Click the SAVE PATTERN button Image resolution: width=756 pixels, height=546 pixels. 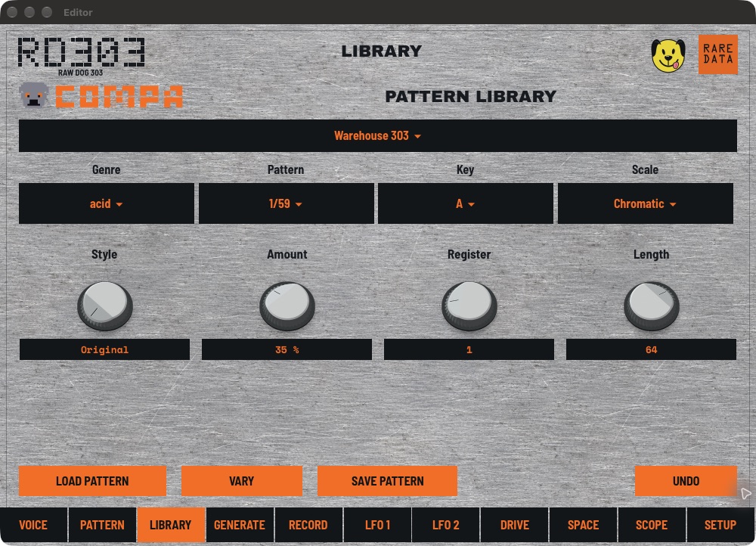coord(387,481)
